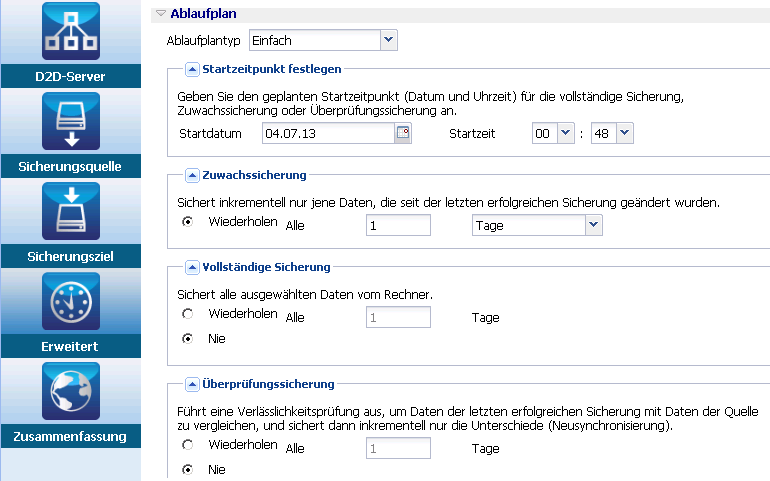Go to the Zusammenfassung tab label
Viewport: 770px width, 481px height.
click(x=70, y=436)
